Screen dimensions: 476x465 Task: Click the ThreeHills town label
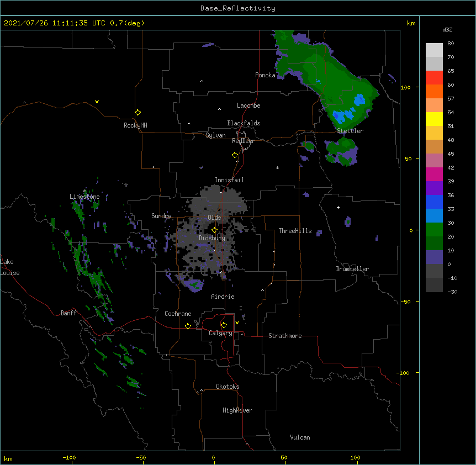pyautogui.click(x=295, y=231)
